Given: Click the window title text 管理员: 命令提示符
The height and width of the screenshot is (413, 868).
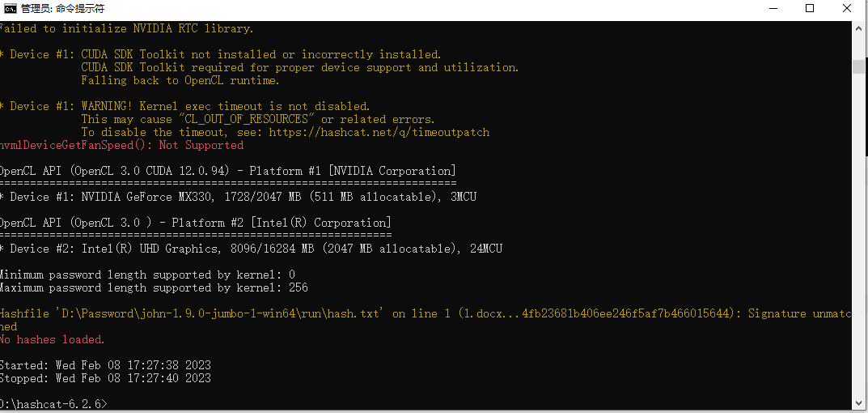Looking at the screenshot, I should click(62, 8).
